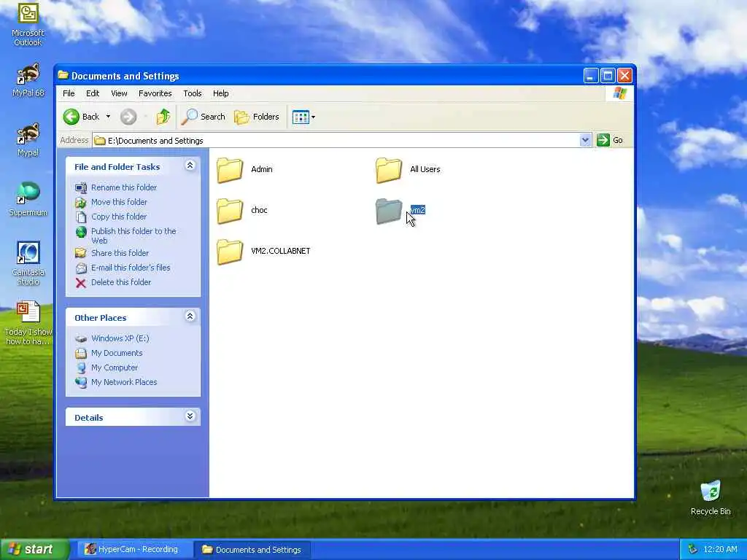
Task: Select the All Users folder icon
Action: tap(389, 170)
